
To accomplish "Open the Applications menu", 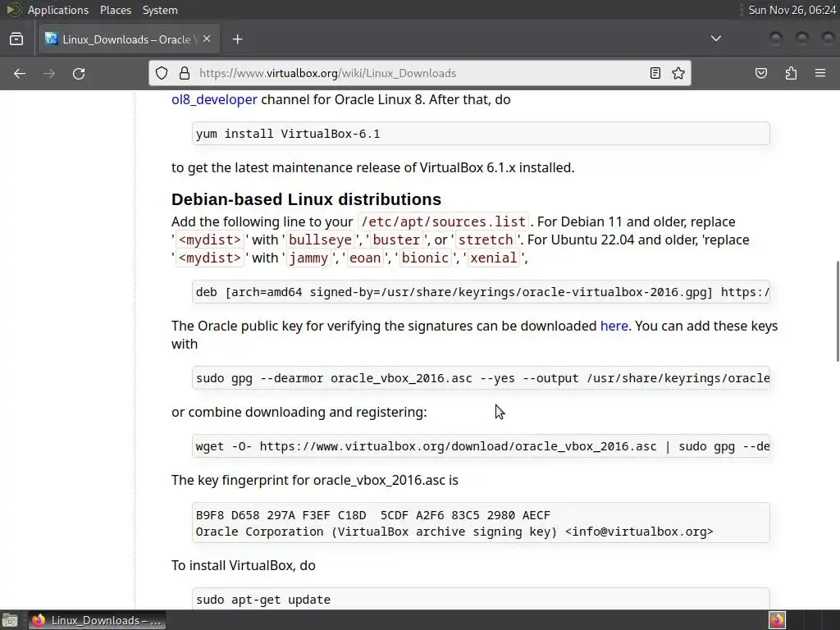I will 58,10.
